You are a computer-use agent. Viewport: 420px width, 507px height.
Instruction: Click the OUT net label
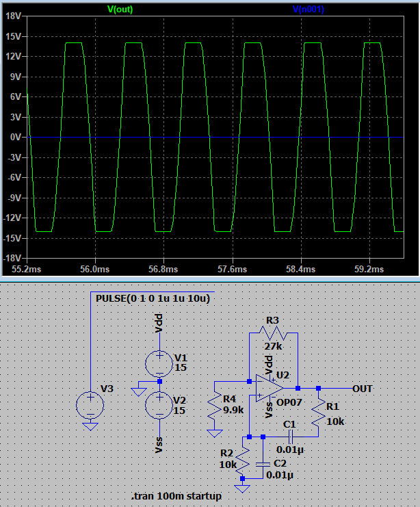[x=363, y=388]
